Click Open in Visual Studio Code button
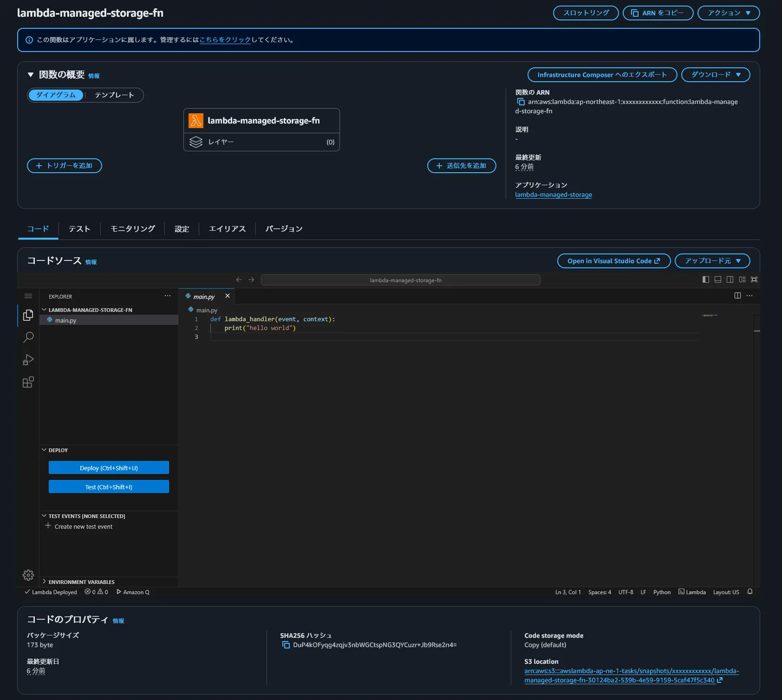The width and height of the screenshot is (782, 700). point(614,261)
